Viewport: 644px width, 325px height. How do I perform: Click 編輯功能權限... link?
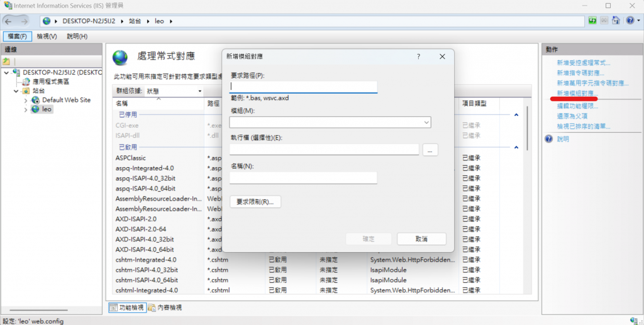(x=577, y=106)
